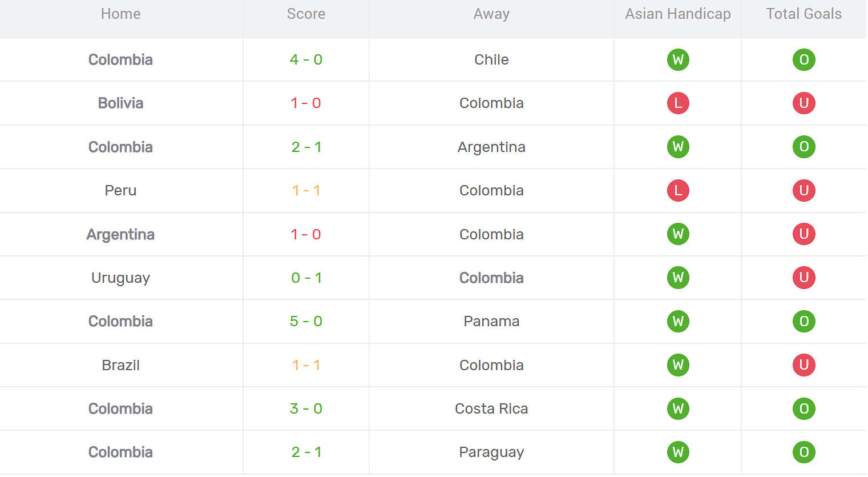Click the W handicap badge for Colombia vs Chile
Image resolution: width=868 pixels, height=477 pixels.
pyautogui.click(x=678, y=59)
